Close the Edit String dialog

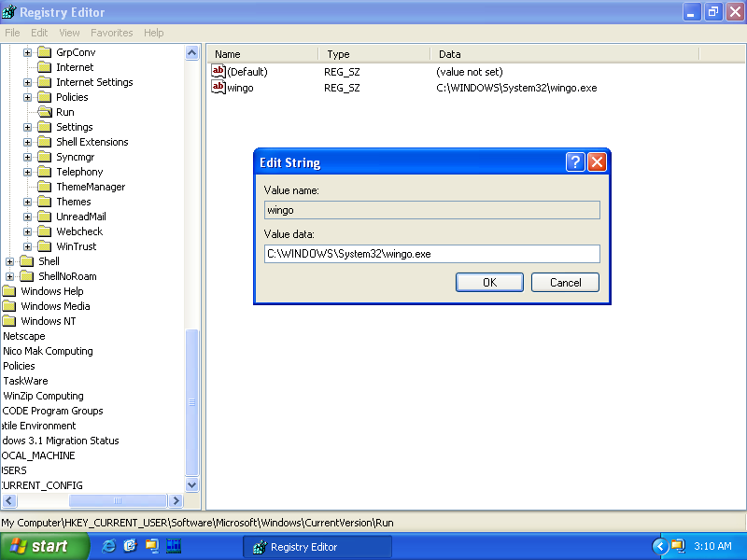[x=597, y=162]
